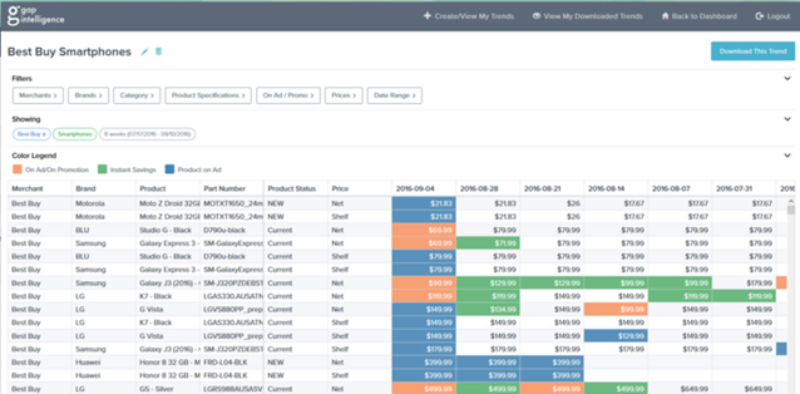Click the Best Buy Smartphones title
This screenshot has height=394, width=800.
69,52
